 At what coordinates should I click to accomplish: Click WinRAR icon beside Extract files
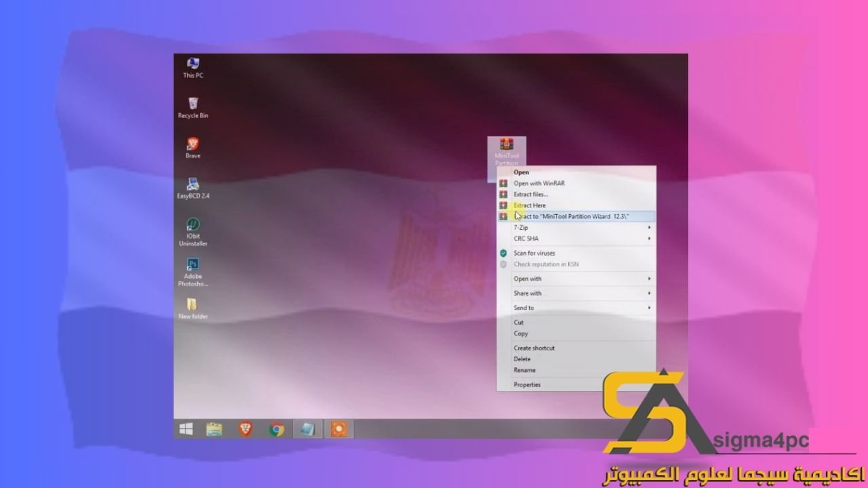503,194
